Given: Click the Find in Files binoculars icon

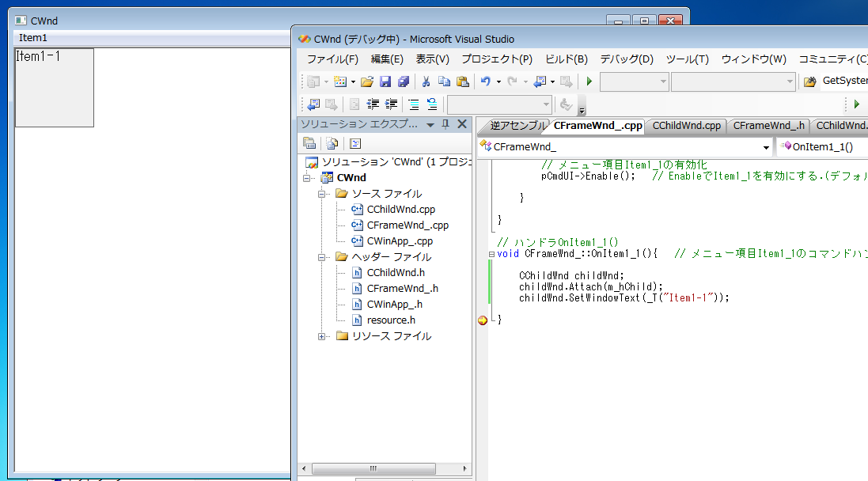Looking at the screenshot, I should coord(810,82).
